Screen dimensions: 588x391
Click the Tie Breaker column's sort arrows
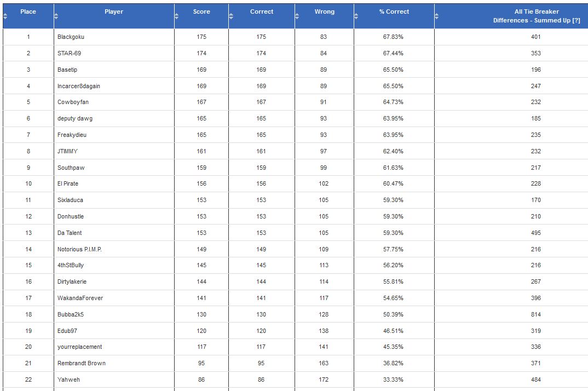pos(435,16)
